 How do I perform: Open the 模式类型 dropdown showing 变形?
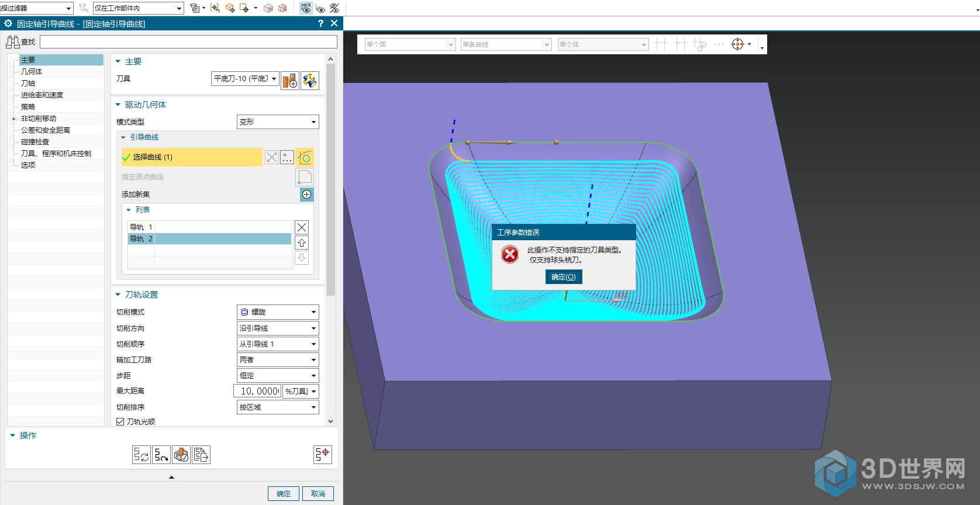click(x=278, y=122)
